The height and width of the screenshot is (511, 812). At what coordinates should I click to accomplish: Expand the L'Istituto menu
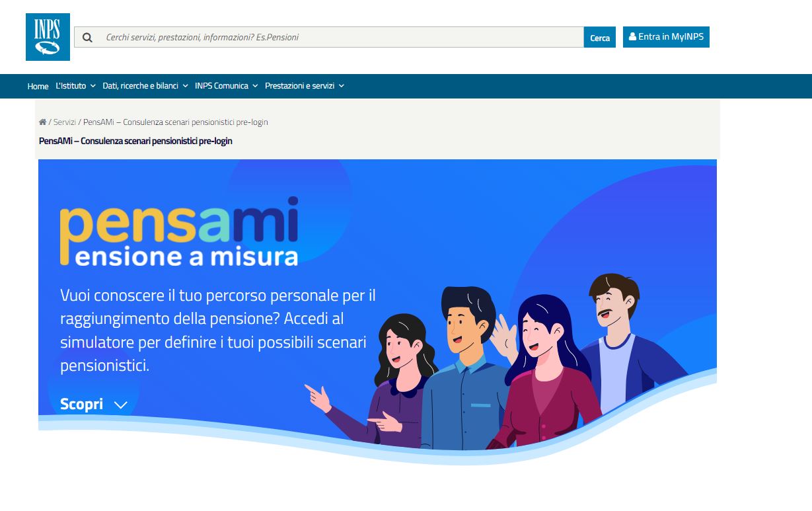point(75,86)
